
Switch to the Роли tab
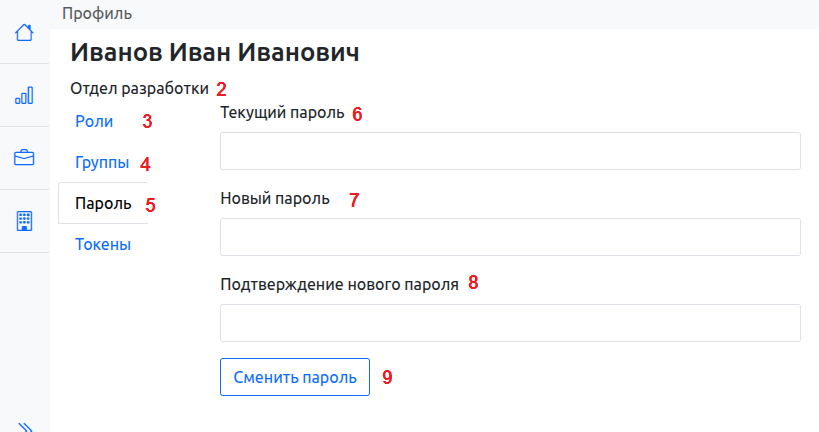94,122
